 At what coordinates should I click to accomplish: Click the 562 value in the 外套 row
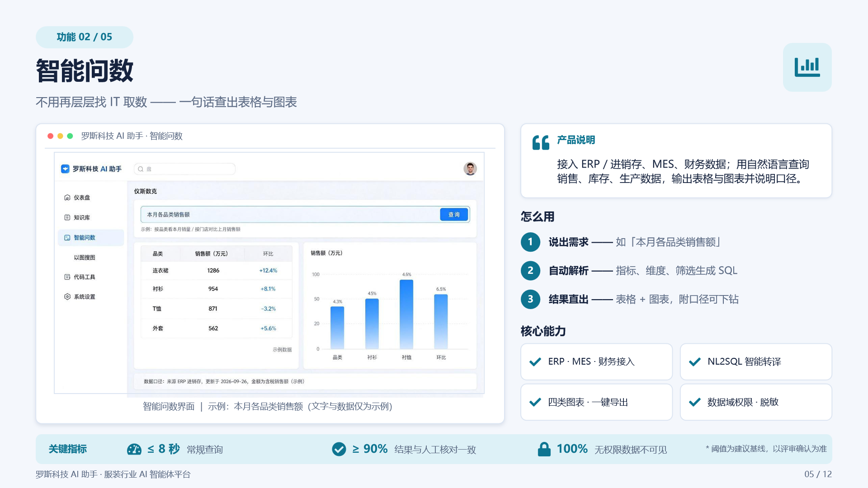tap(213, 328)
